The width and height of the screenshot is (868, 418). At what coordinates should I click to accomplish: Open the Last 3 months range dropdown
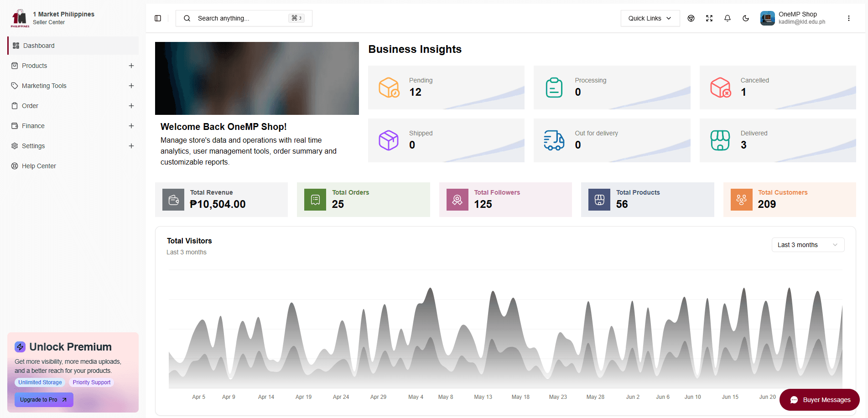808,245
